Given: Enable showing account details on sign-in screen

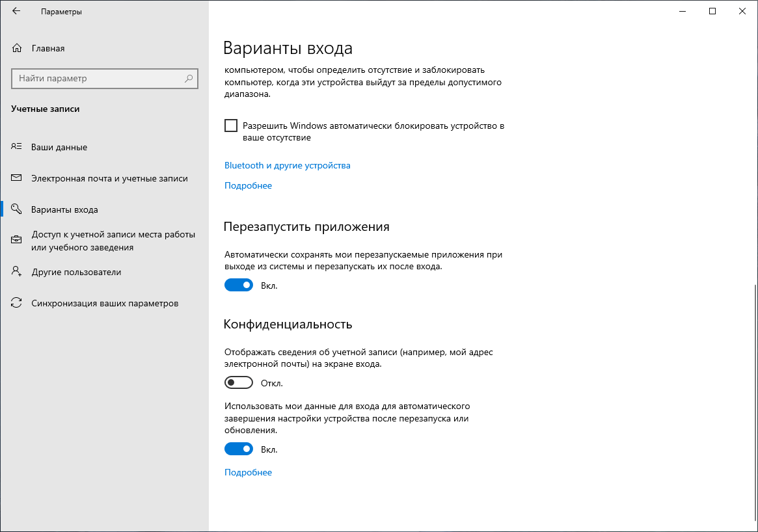Looking at the screenshot, I should point(239,382).
